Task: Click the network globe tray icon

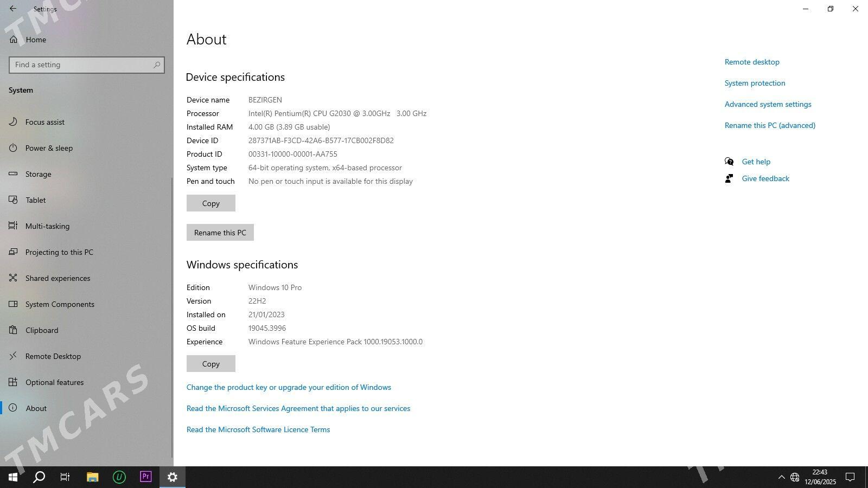Action: tap(795, 477)
